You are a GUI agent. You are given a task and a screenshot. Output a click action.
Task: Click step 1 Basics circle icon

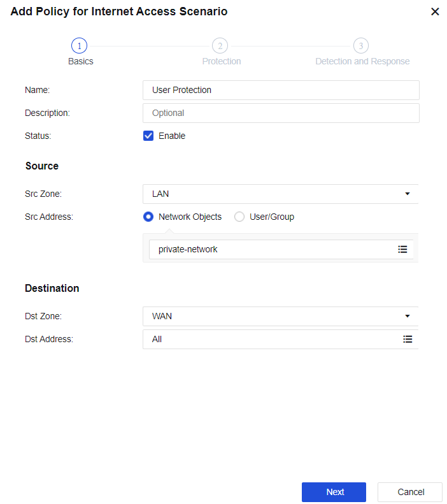[79, 46]
